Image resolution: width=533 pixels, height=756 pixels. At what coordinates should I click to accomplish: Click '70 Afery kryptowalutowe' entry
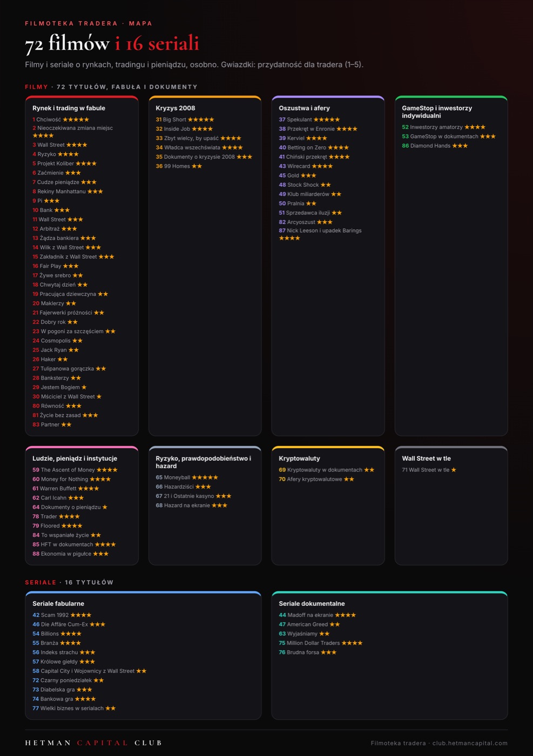tap(316, 479)
